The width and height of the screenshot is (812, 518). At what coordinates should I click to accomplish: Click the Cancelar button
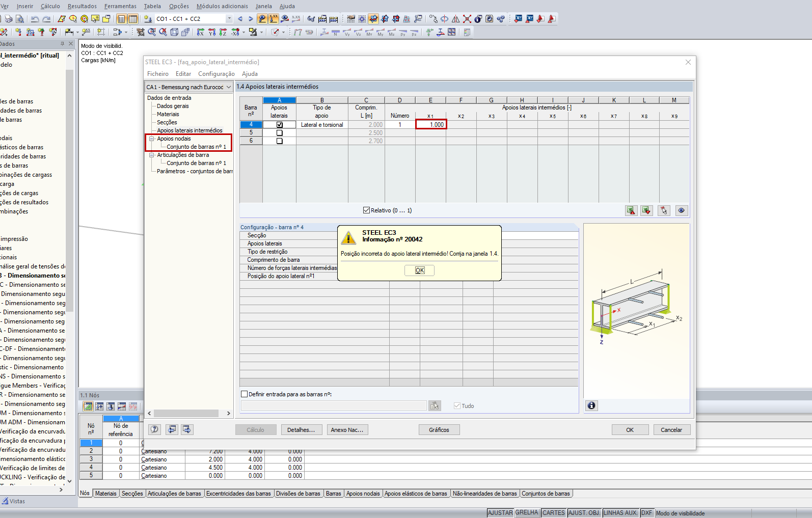click(x=671, y=430)
